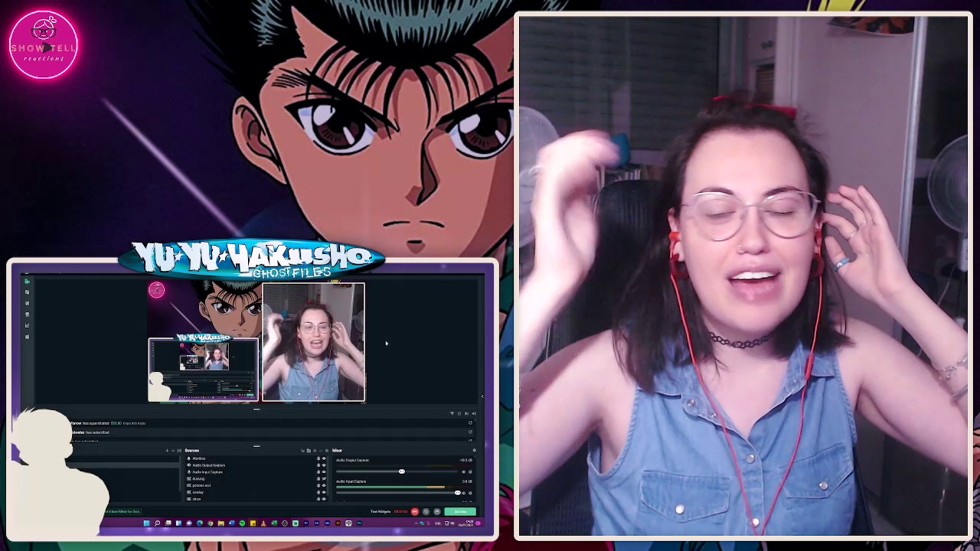Open settings gear for the Alertbox source
980x551 pixels.
click(x=318, y=458)
